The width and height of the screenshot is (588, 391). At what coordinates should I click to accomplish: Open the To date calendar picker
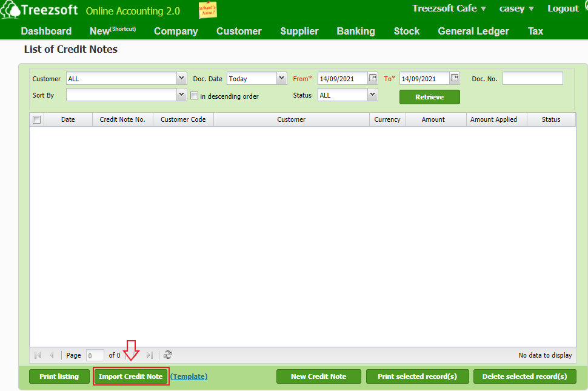455,78
